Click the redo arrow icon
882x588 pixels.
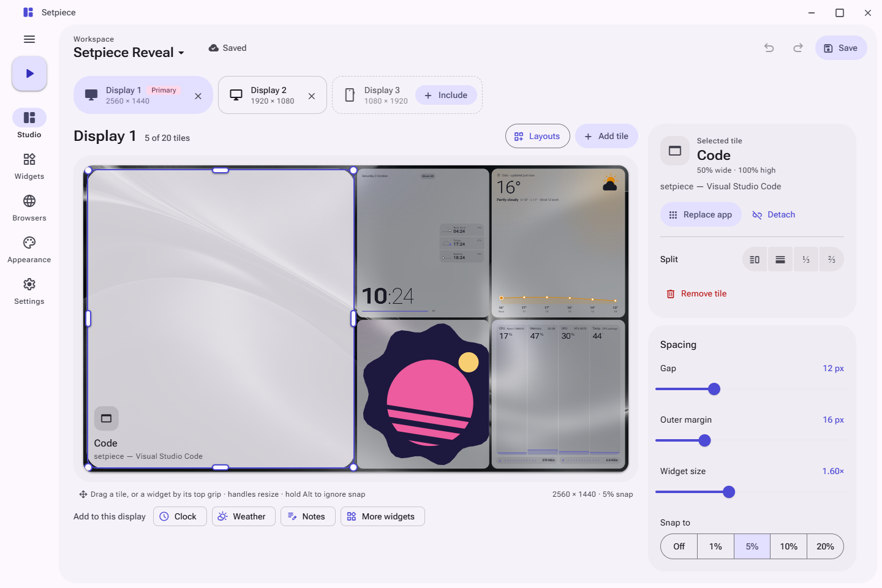pyautogui.click(x=798, y=48)
